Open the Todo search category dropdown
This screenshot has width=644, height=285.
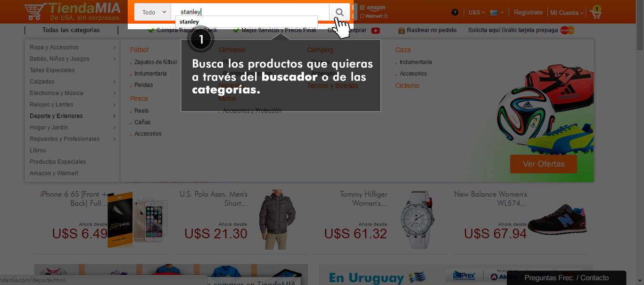[x=152, y=12]
